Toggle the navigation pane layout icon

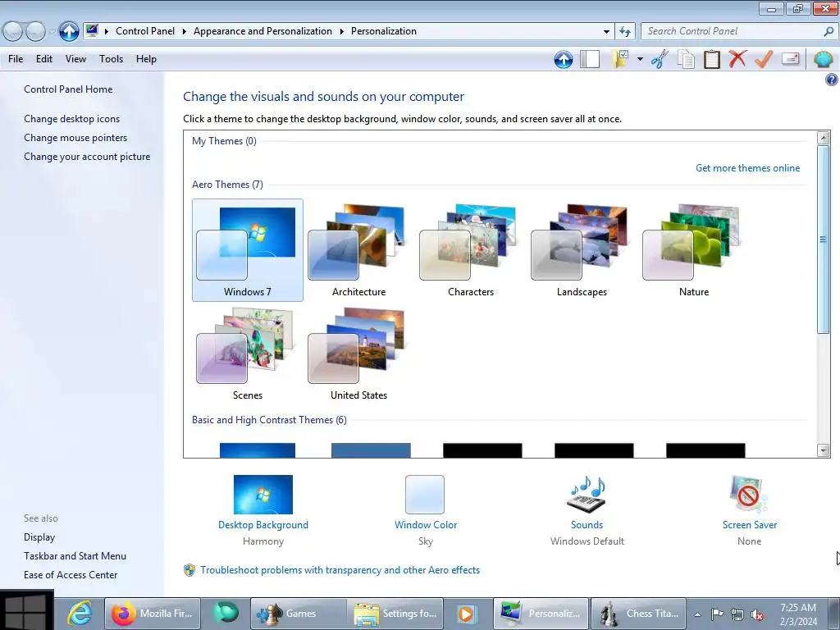click(x=589, y=59)
